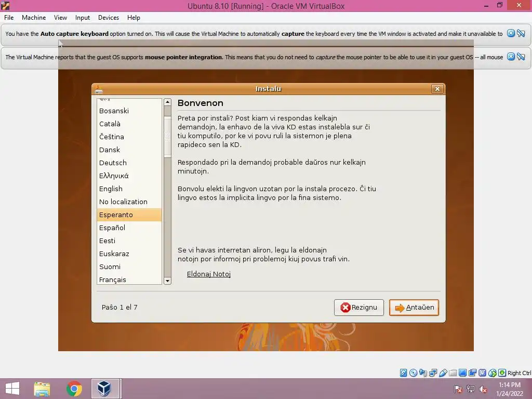The height and width of the screenshot is (399, 532).
Task: Click the CPU virtualization status icon
Action: pyautogui.click(x=483, y=373)
